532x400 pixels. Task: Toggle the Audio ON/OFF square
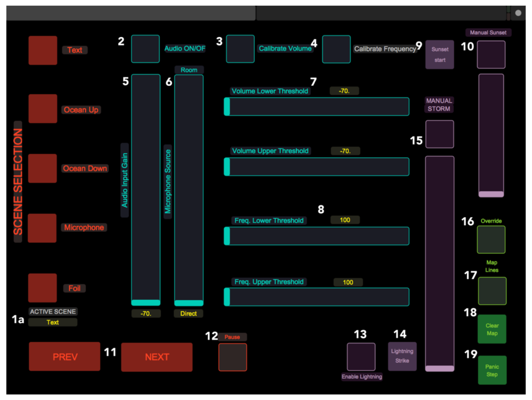145,49
